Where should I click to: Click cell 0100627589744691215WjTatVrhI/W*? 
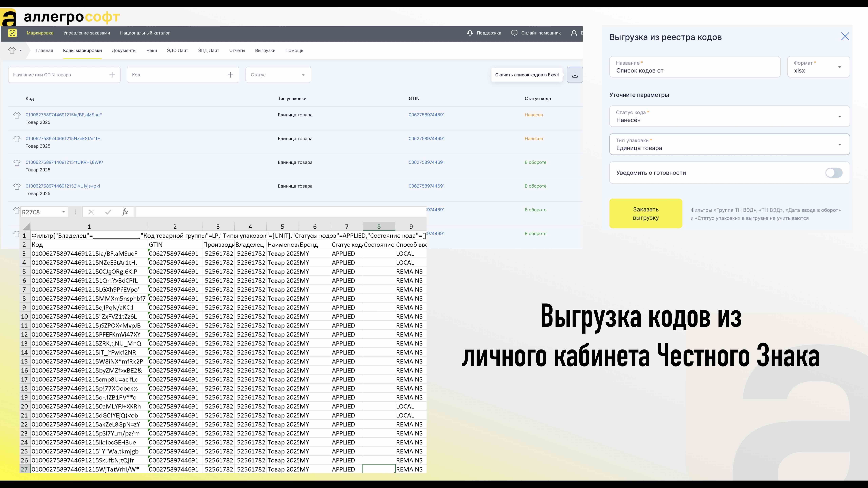(x=89, y=469)
